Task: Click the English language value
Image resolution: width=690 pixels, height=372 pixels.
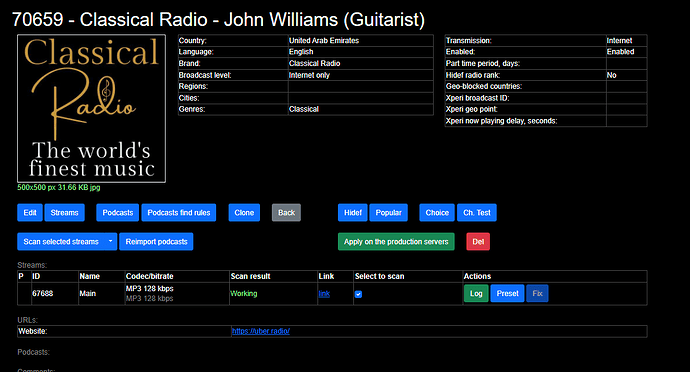Action: click(x=301, y=52)
